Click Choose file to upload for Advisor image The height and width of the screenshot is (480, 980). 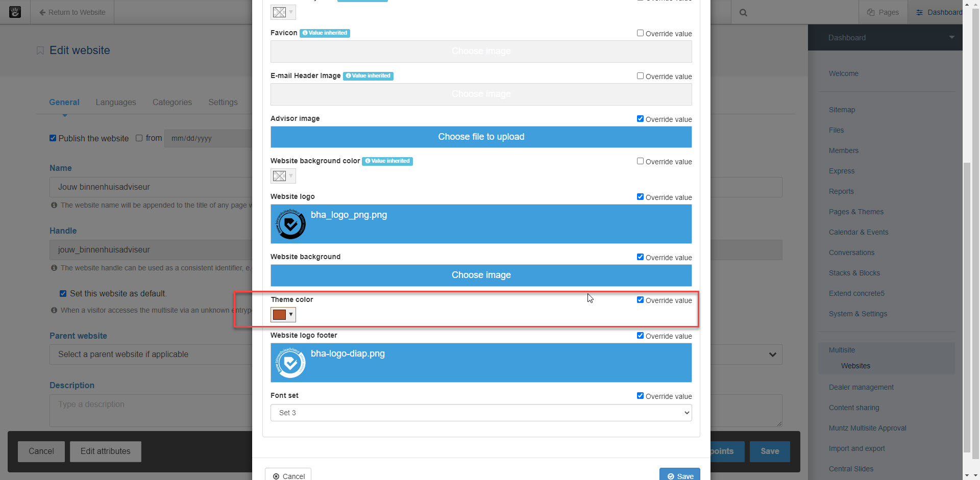coord(481,137)
